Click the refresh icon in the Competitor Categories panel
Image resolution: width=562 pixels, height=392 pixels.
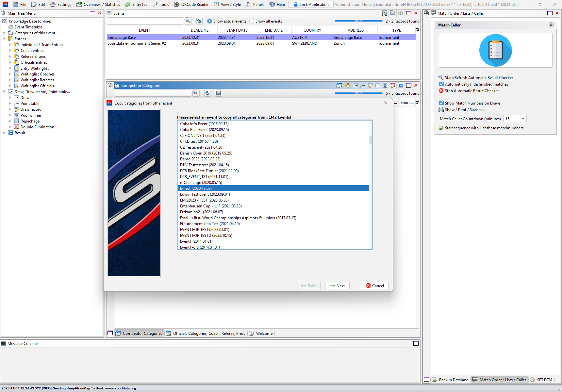[x=207, y=93]
